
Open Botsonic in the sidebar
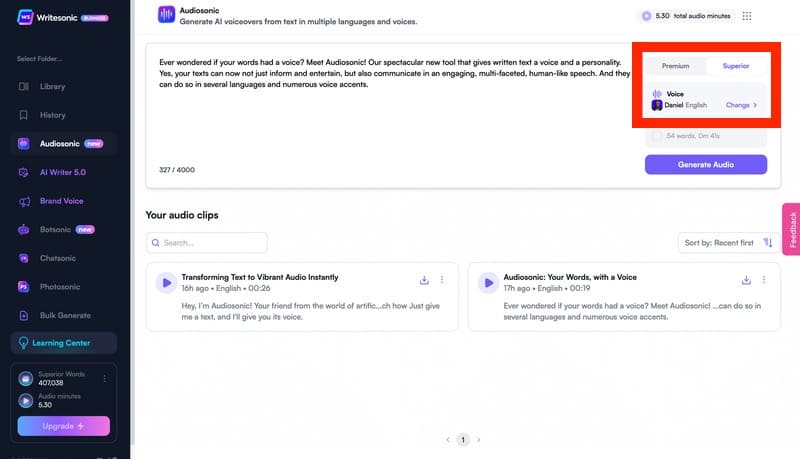[x=64, y=230]
